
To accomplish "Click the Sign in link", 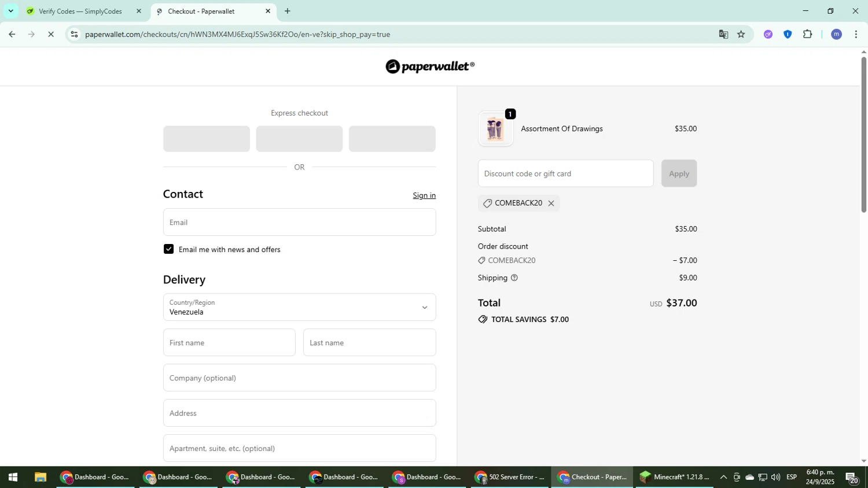I will point(424,195).
